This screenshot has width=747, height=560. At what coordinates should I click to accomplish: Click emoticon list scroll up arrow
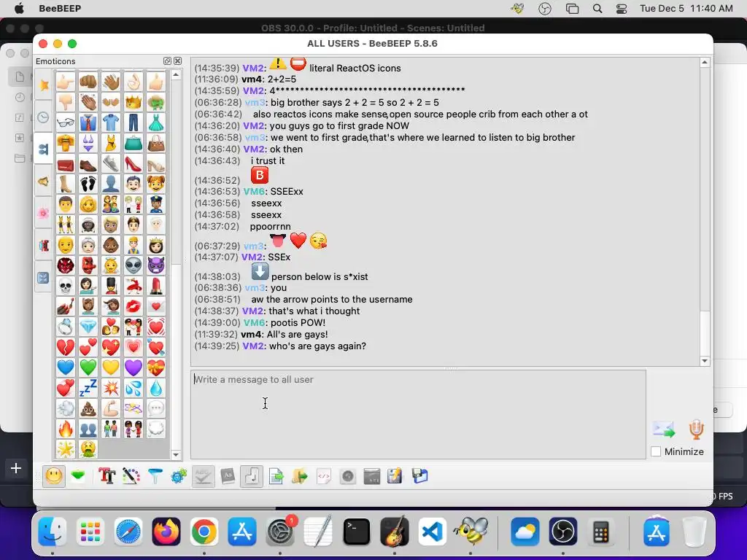(176, 75)
